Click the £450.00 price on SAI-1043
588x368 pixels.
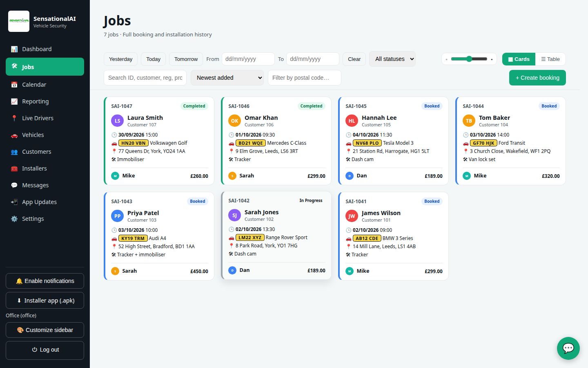point(199,271)
